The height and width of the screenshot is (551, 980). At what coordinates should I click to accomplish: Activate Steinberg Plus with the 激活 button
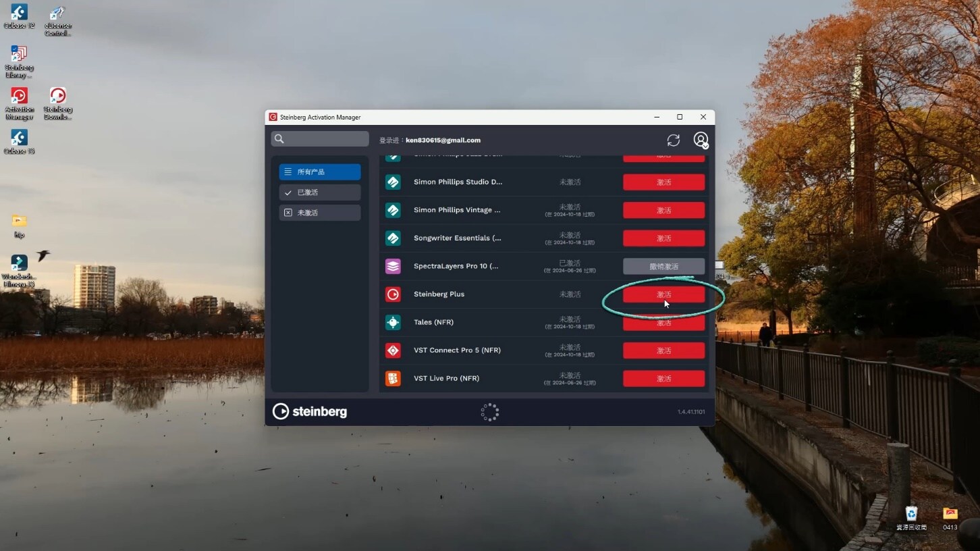pos(663,294)
